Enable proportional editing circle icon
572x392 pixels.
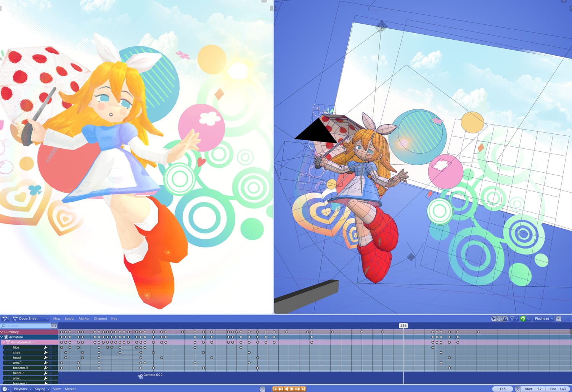[558, 319]
